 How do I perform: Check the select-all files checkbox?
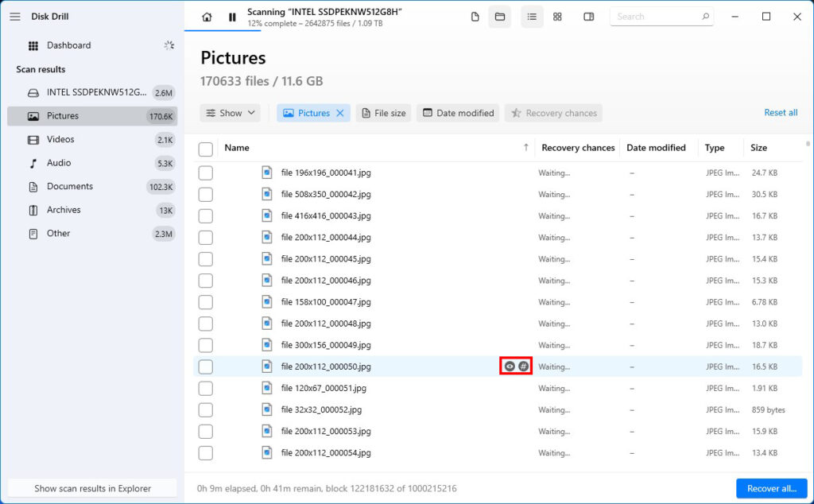tap(205, 148)
